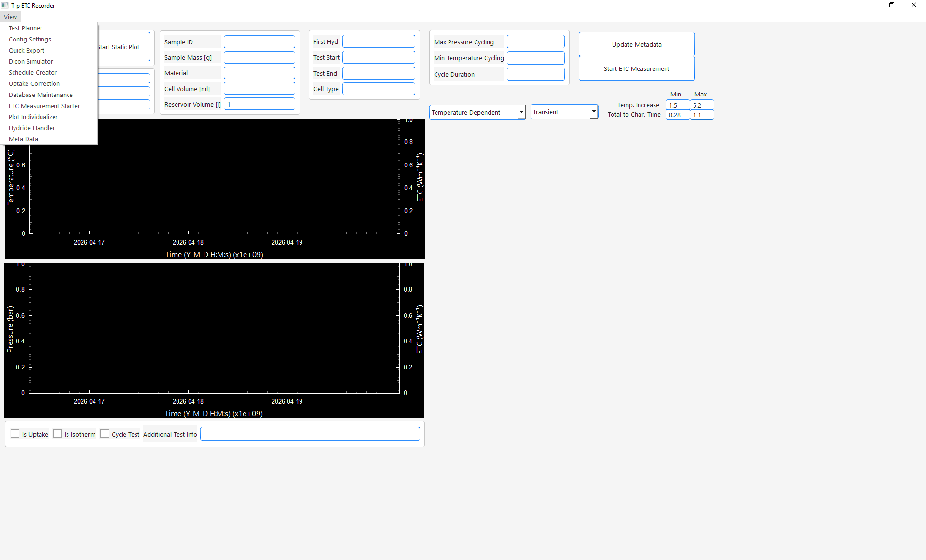The image size is (926, 560).
Task: Open Config Settings from the View menu
Action: (29, 39)
